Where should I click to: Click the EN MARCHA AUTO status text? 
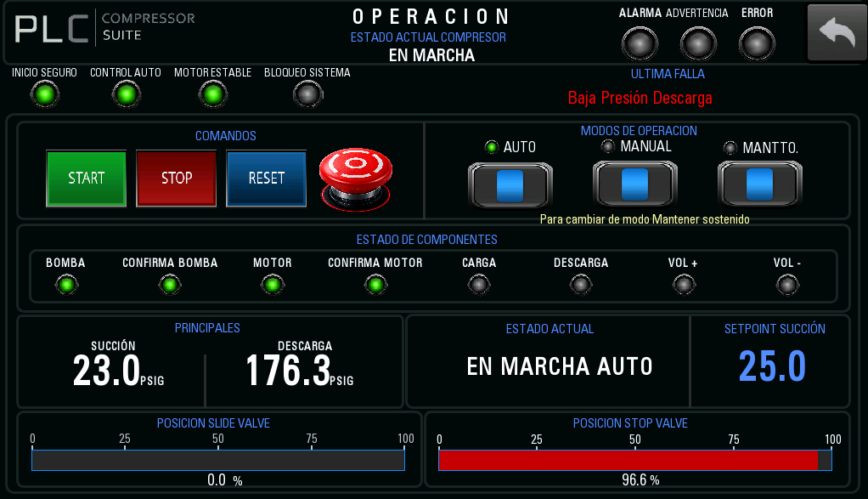pyautogui.click(x=560, y=366)
